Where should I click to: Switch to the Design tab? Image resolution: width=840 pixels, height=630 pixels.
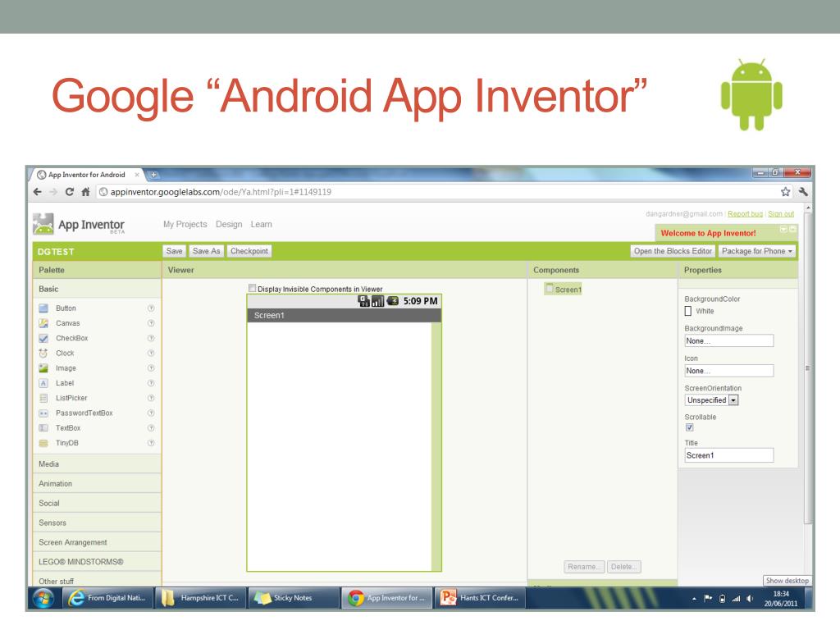tap(229, 225)
